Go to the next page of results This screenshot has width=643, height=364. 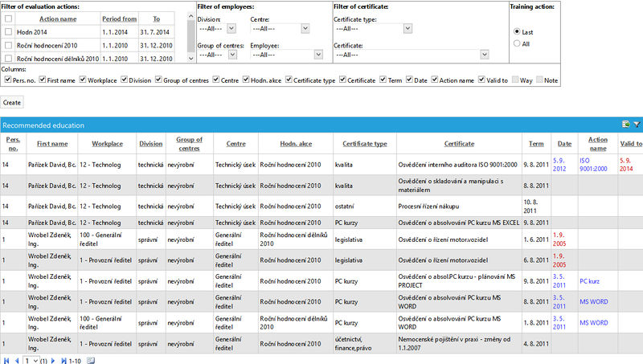click(x=52, y=361)
